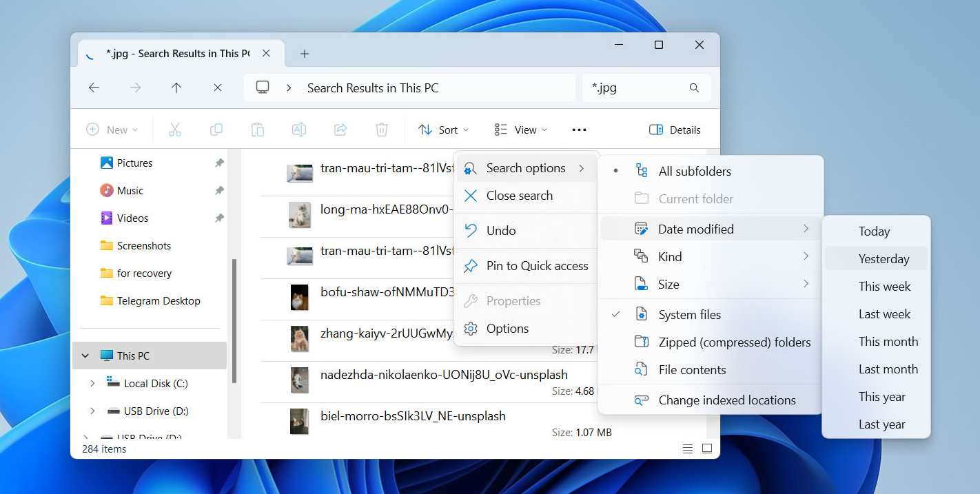Choose Yesterday in Date modified submenu
Viewport: 980px width, 494px height.
[x=884, y=259]
